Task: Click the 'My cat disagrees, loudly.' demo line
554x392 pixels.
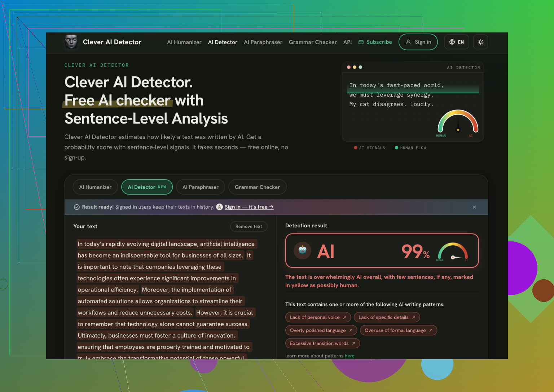Action: tap(391, 104)
